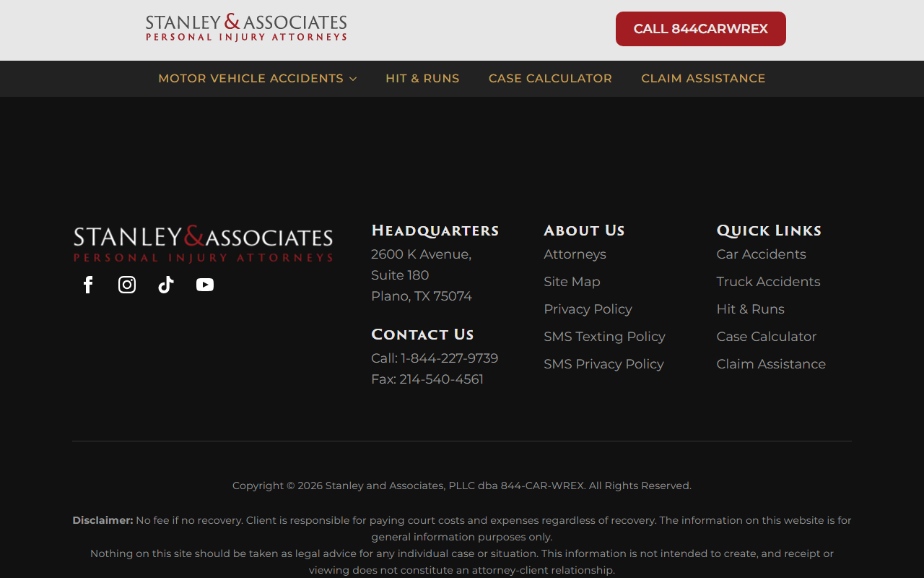
Task: Open the Claim Assistance nav item
Action: click(x=703, y=79)
